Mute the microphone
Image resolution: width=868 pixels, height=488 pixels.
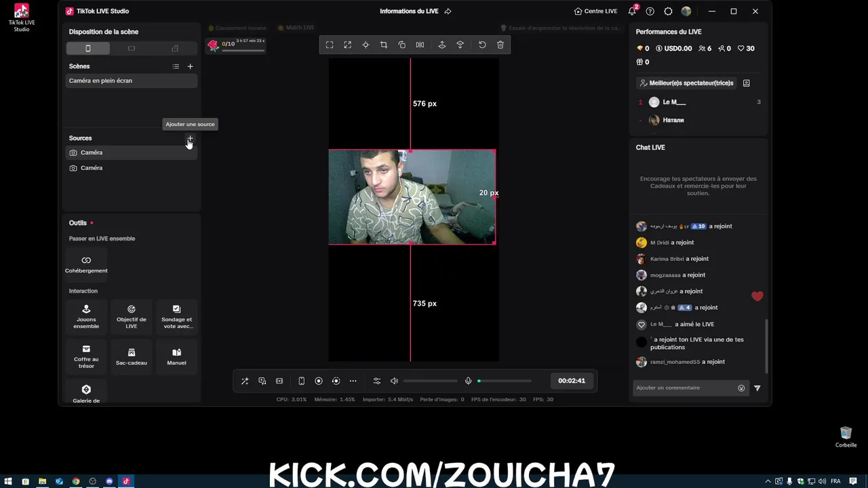[468, 381]
